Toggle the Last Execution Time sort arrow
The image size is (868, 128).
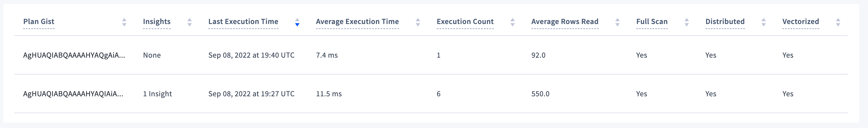[297, 22]
